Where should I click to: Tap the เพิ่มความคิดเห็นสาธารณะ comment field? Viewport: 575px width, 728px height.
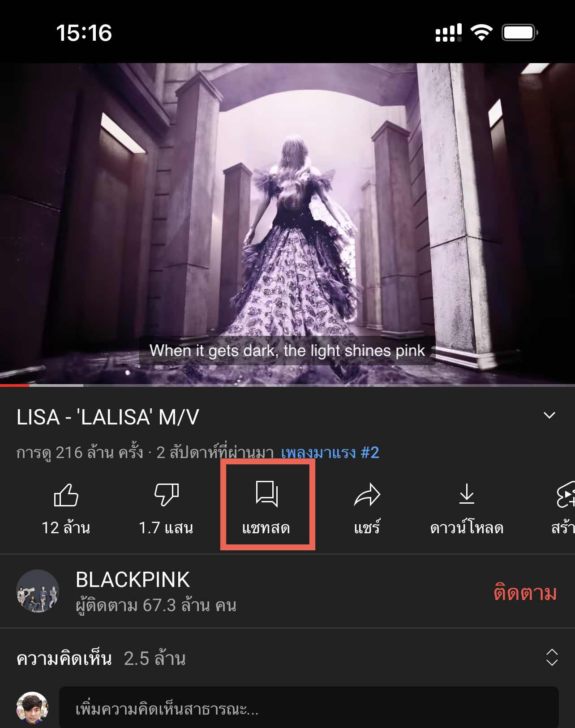pos(309,708)
